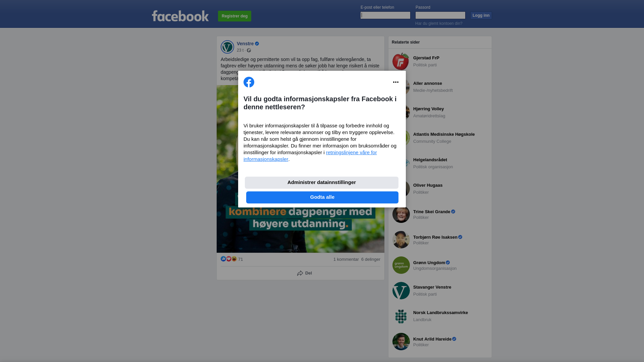
Task: Open the Grønn Ungdom page logo
Action: pyautogui.click(x=401, y=265)
